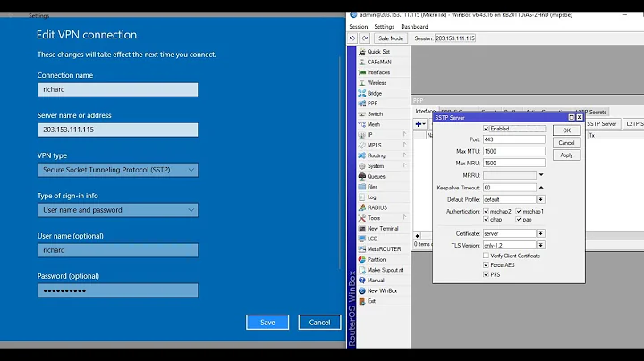The height and width of the screenshot is (361, 644).
Task: Toggle pap authentication checkbox
Action: (x=519, y=220)
